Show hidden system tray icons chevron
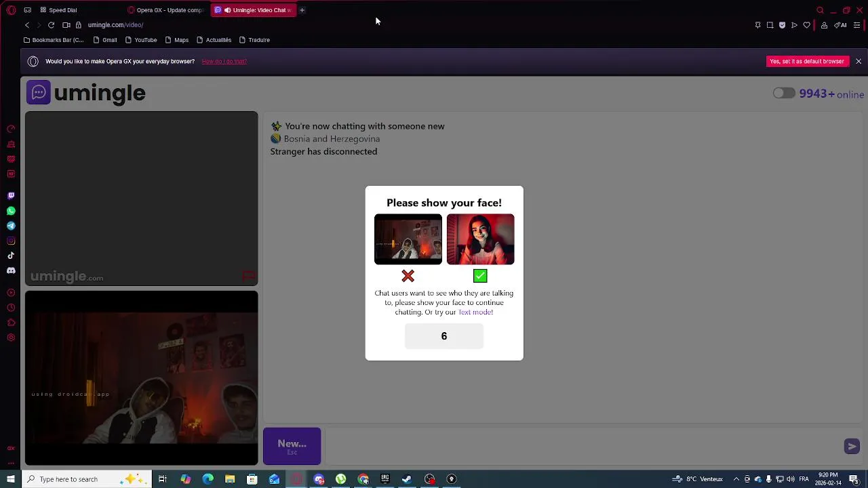Viewport: 868px width, 488px height. click(x=736, y=479)
